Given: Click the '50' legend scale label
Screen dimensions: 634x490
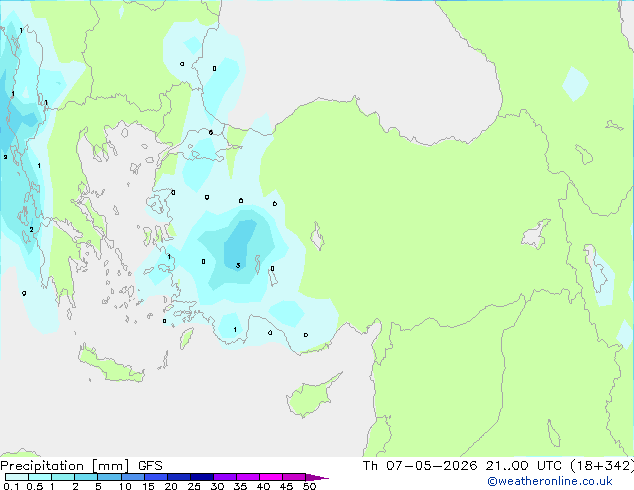Looking at the screenshot, I should pyautogui.click(x=309, y=486).
